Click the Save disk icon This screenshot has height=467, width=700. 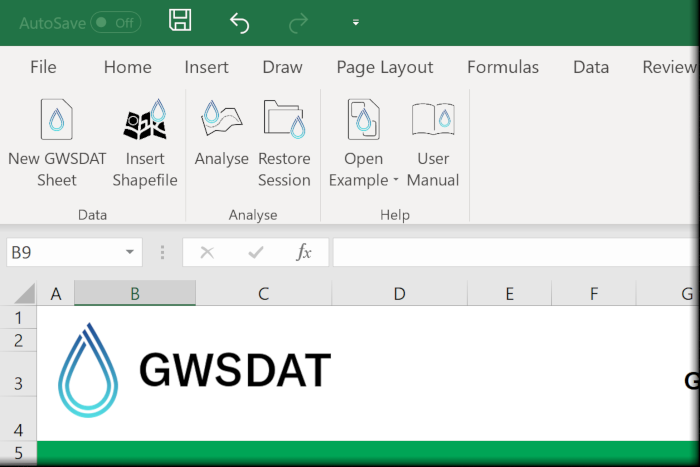(180, 21)
